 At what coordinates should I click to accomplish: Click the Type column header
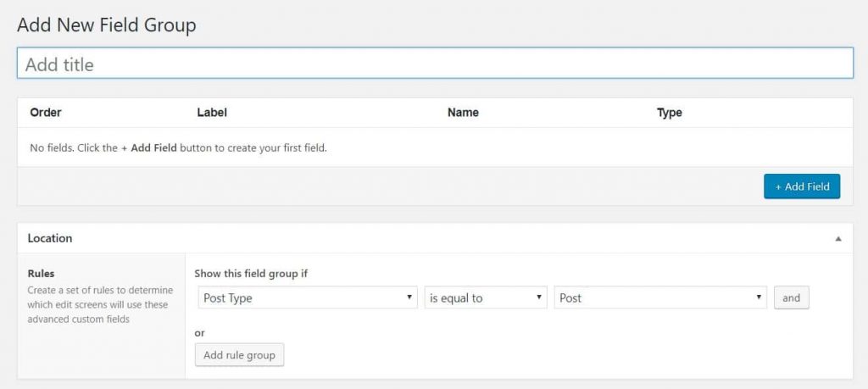click(x=669, y=113)
